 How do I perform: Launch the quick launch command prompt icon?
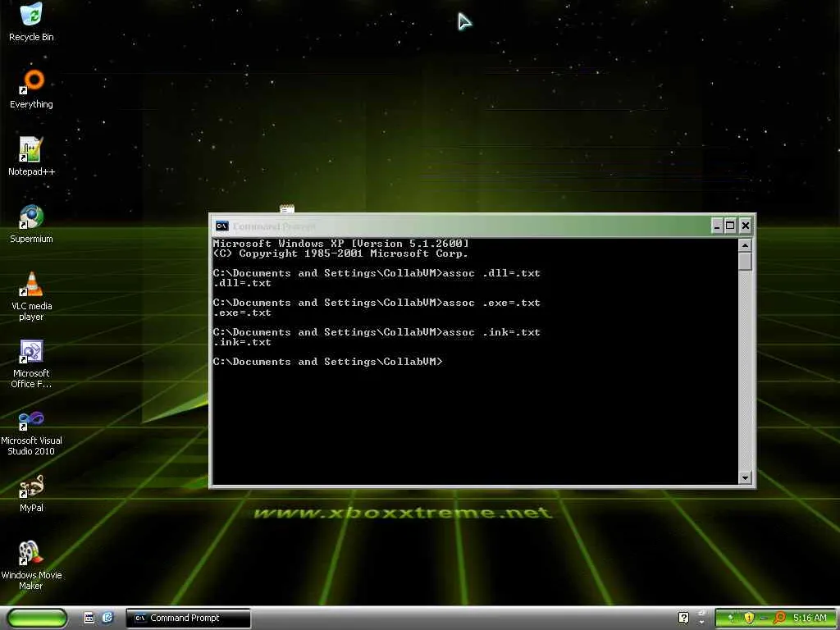89,619
